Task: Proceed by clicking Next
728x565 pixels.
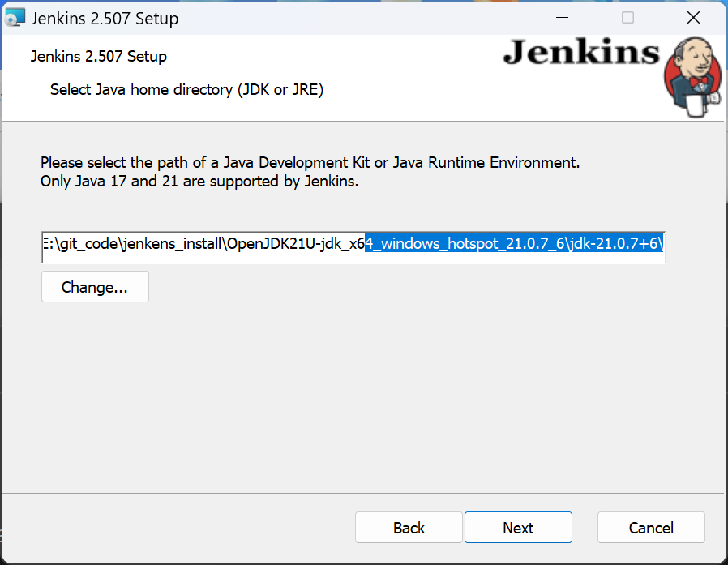Action: 518,527
